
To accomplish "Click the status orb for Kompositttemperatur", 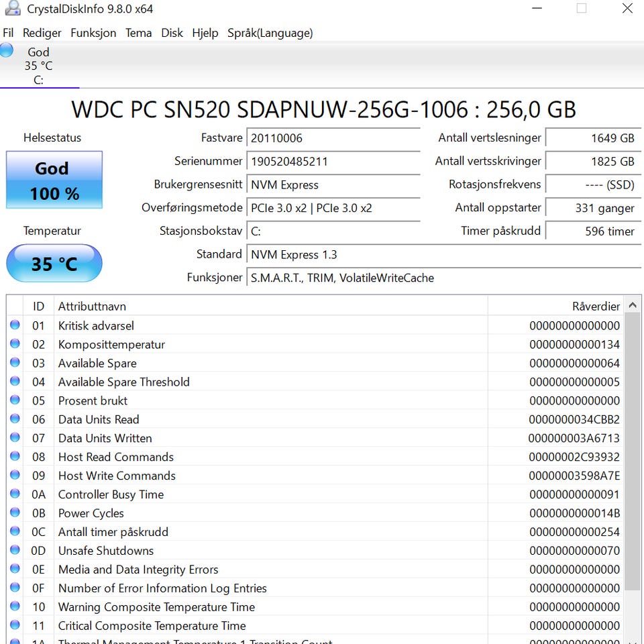I will click(15, 343).
